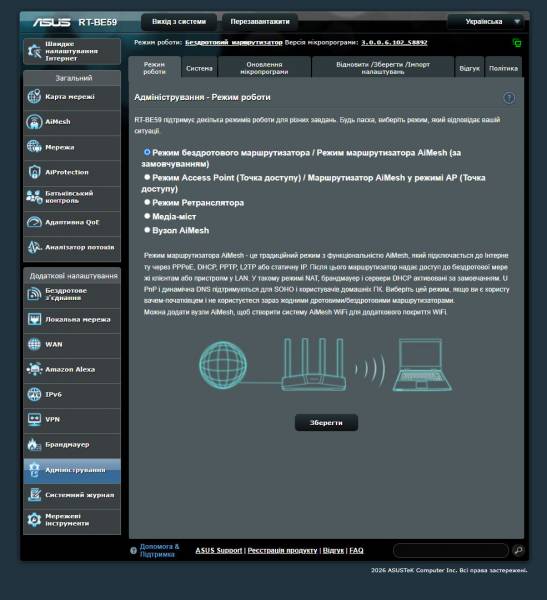Open the Amazon Alexa icon
Screen dimensions: 547x600
point(34,369)
